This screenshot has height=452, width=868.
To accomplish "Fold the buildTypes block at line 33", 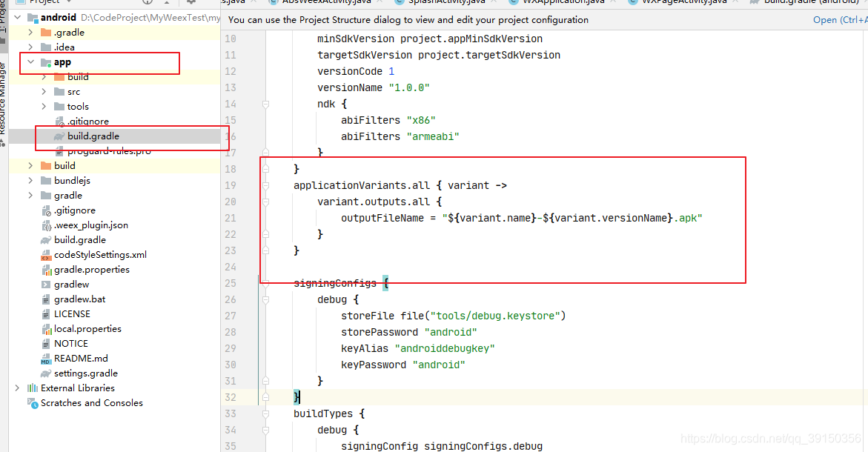I will click(265, 413).
